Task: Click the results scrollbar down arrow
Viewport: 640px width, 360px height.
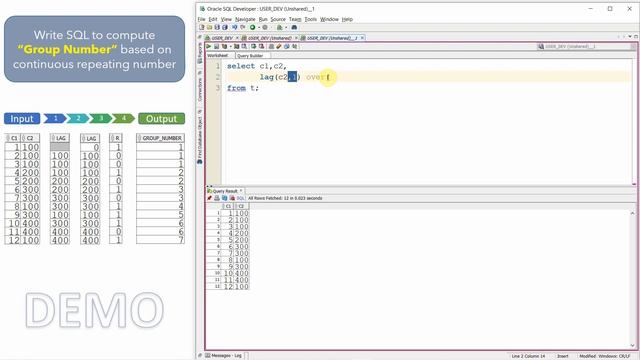Action: [x=633, y=346]
